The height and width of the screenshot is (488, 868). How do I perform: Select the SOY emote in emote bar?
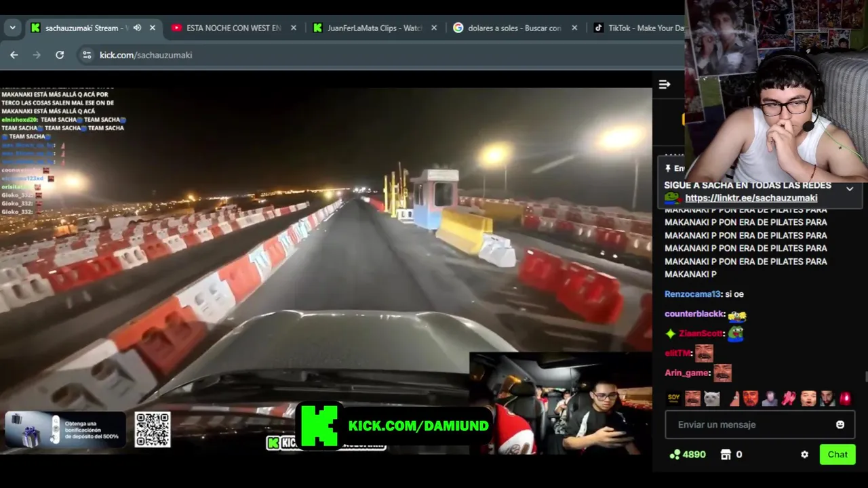tap(673, 398)
